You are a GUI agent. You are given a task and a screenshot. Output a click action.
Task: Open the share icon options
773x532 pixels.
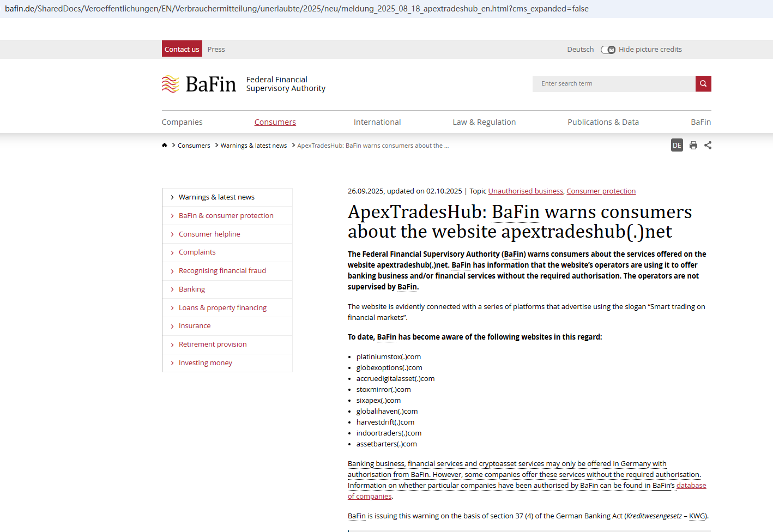(x=708, y=145)
